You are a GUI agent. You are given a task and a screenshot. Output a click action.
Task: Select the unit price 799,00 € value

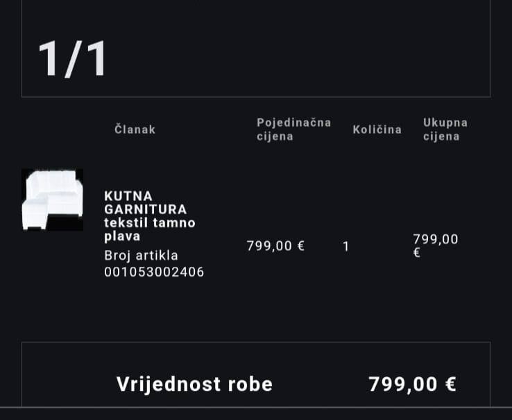[275, 246]
